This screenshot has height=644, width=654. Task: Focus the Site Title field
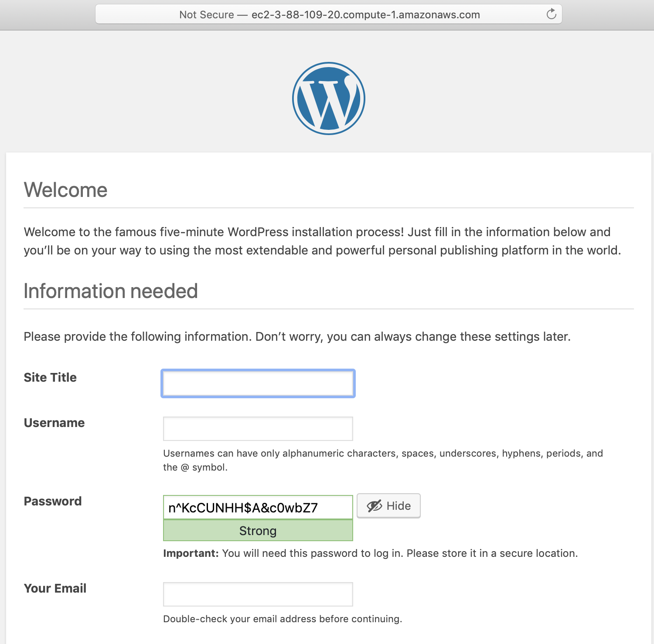point(258,383)
